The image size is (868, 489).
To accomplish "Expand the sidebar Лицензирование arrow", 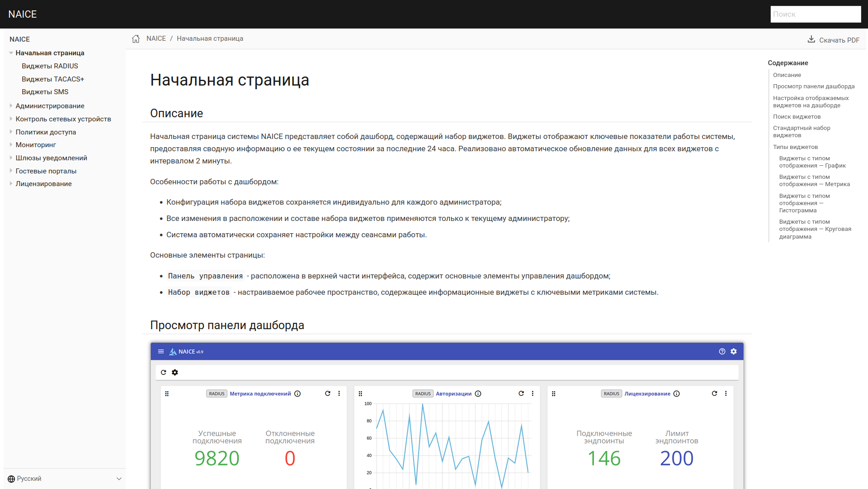I will click(11, 183).
